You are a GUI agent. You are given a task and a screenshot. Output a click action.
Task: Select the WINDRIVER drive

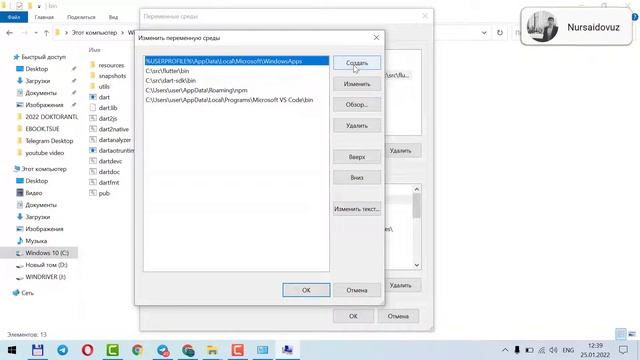pyautogui.click(x=45, y=277)
